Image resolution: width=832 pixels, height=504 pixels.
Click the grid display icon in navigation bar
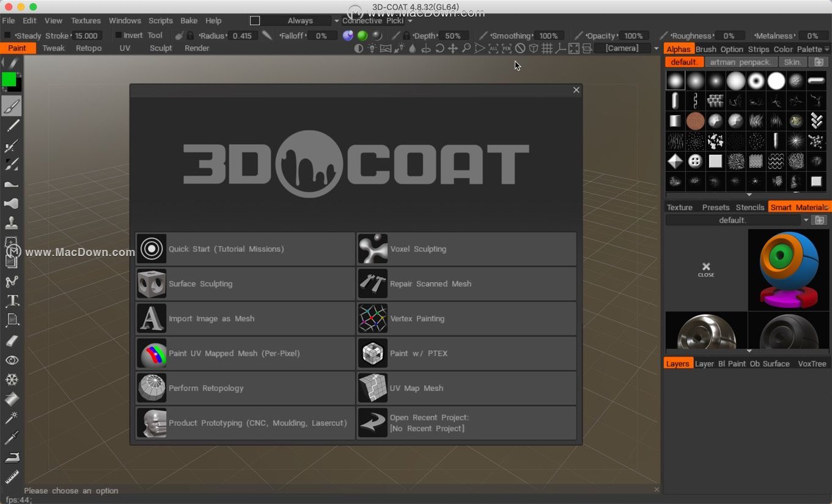[547, 48]
